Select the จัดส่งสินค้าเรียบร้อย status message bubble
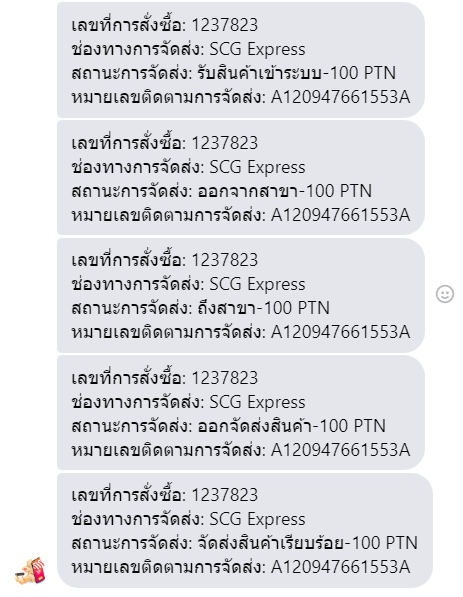 (245, 530)
